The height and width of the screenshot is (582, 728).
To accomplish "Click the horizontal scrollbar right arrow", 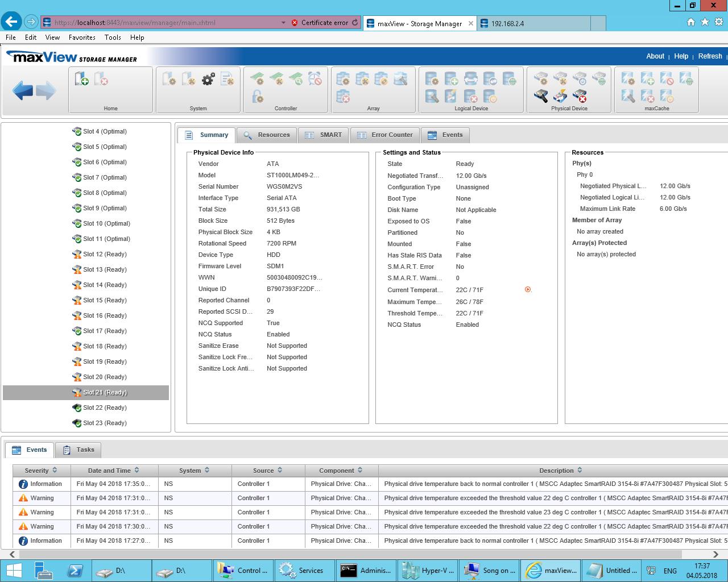I will tap(715, 554).
